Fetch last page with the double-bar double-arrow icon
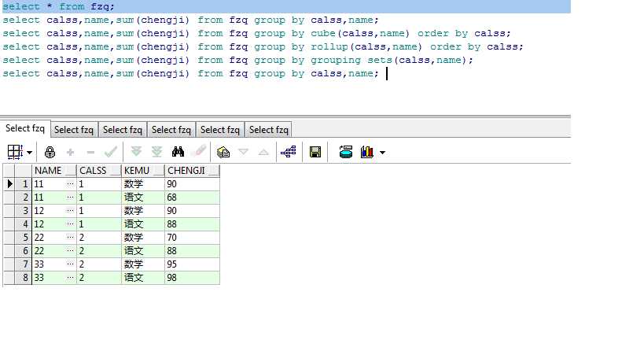 tap(156, 152)
